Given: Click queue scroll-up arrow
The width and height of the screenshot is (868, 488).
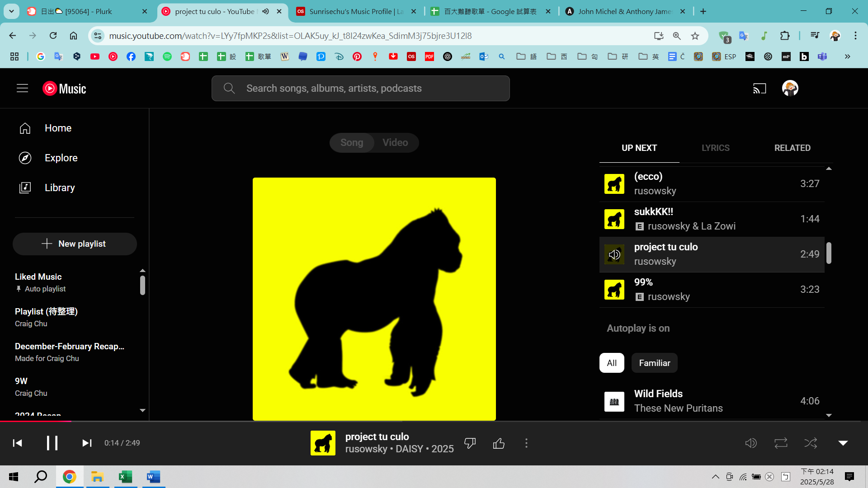Looking at the screenshot, I should tap(829, 169).
